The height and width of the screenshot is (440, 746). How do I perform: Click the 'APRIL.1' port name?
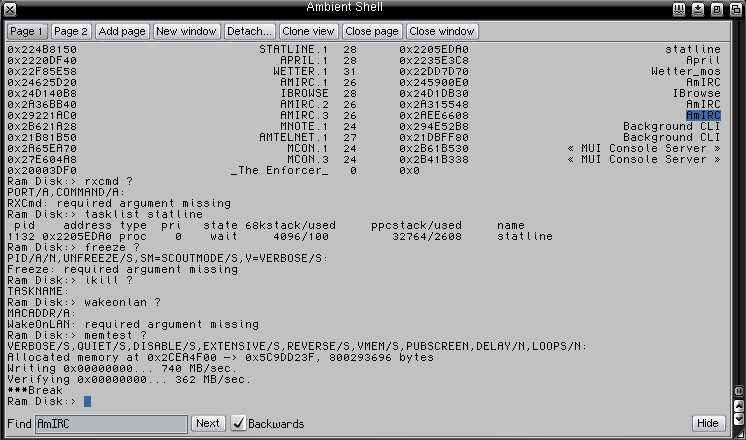(304, 60)
